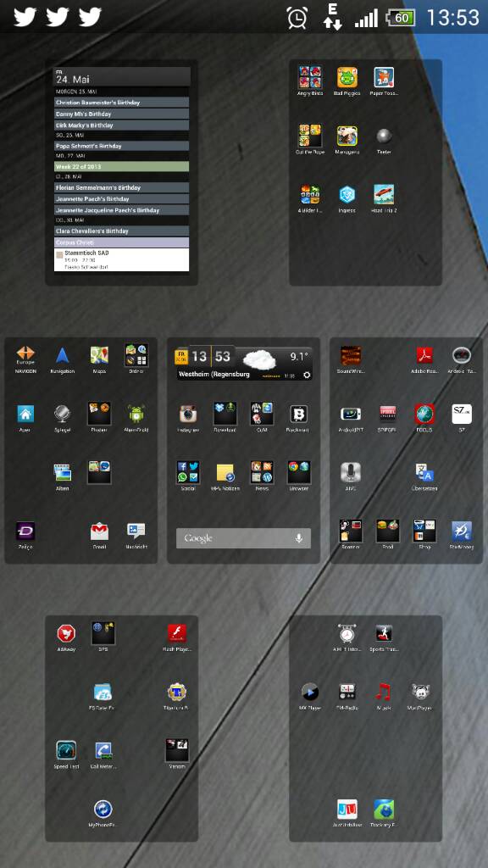Image resolution: width=488 pixels, height=868 pixels.
Task: Open Papa Schmott's Birthday entry
Action: tap(122, 146)
